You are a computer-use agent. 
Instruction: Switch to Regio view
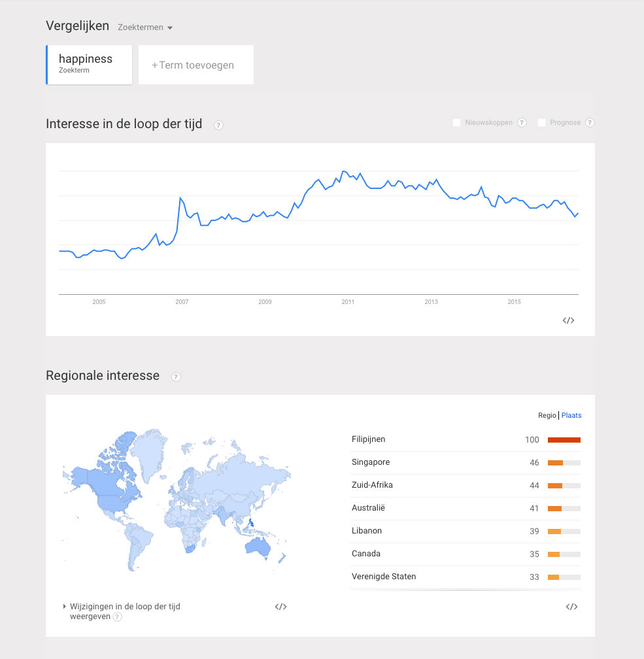547,415
